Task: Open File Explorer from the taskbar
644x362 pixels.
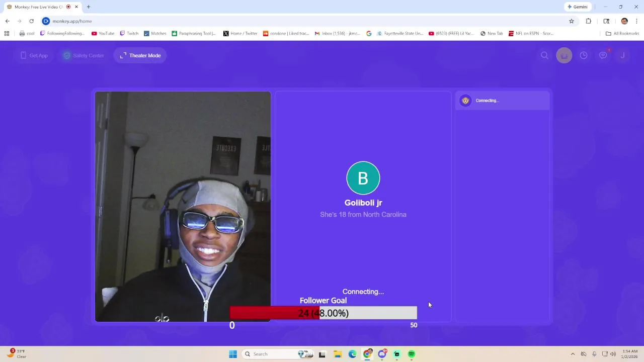Action: pos(338,354)
